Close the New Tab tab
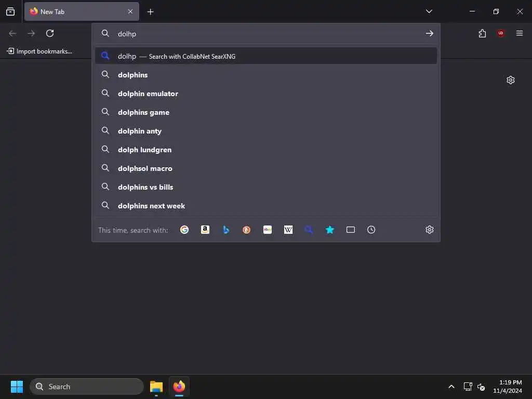 tap(130, 11)
